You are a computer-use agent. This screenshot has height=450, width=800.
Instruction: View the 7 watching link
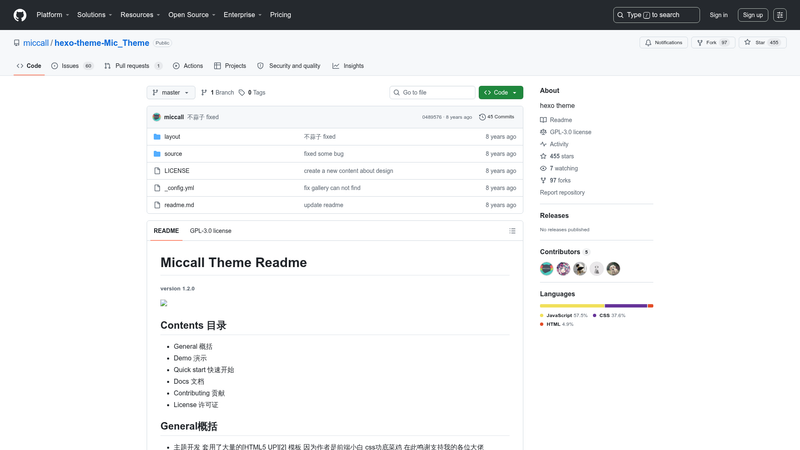click(x=559, y=168)
